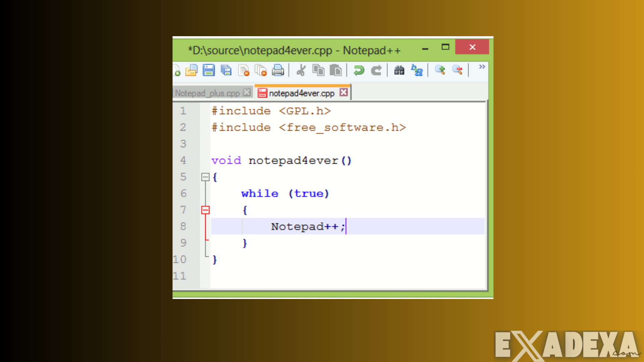Collapse the while loop fold at line 7
Screen dimensions: 644x362
[206, 210]
